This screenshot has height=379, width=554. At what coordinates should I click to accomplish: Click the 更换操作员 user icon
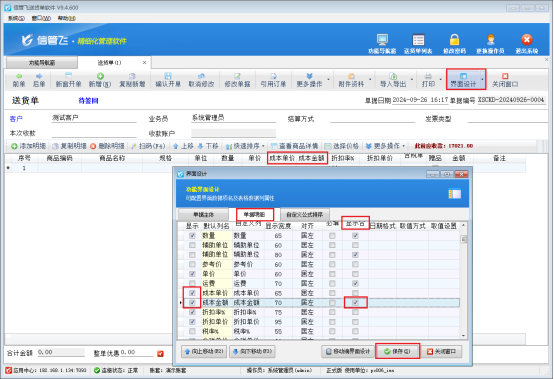(490, 40)
